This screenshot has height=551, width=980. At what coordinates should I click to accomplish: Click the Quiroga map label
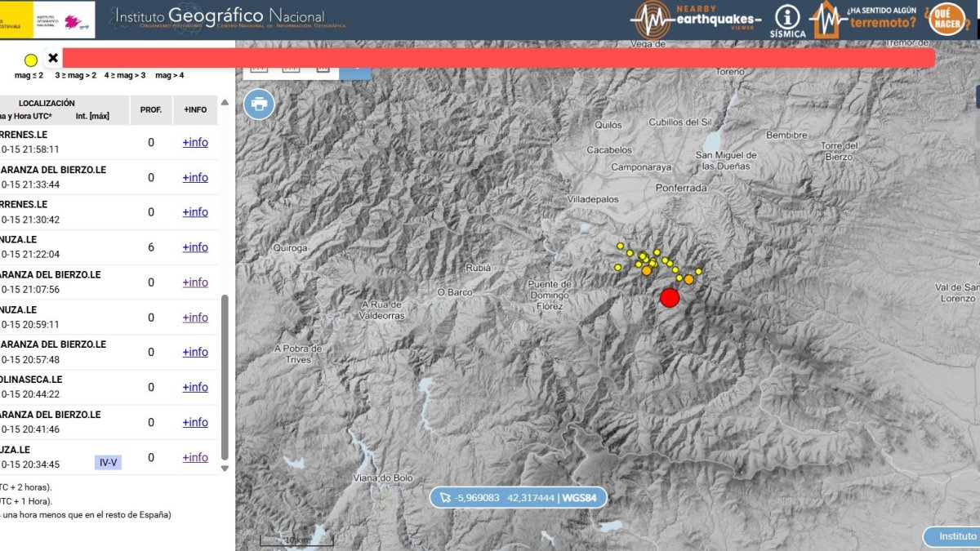[x=291, y=247]
